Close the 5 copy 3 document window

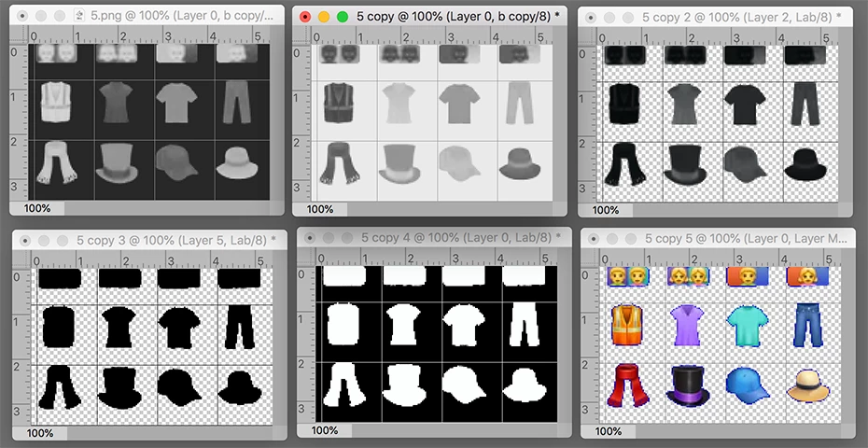(25, 241)
